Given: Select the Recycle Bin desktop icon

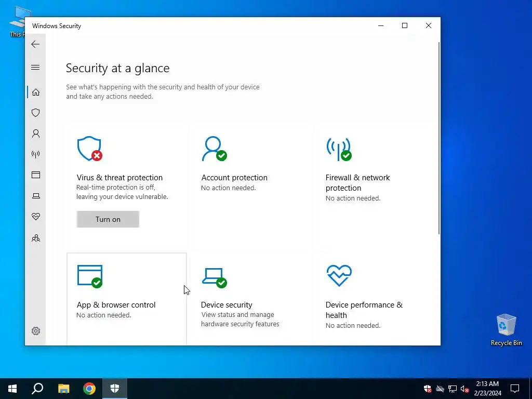Looking at the screenshot, I should click(506, 330).
